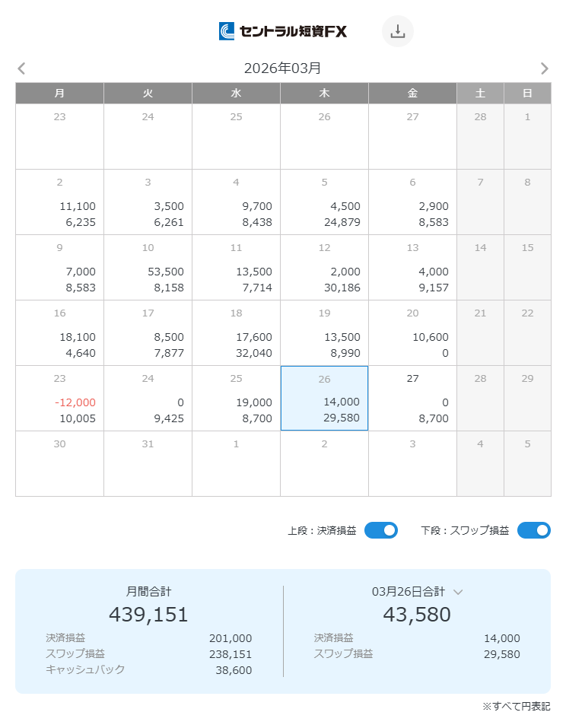This screenshot has height=728, width=566.
Task: Click the 土 weekend column header
Action: click(480, 94)
